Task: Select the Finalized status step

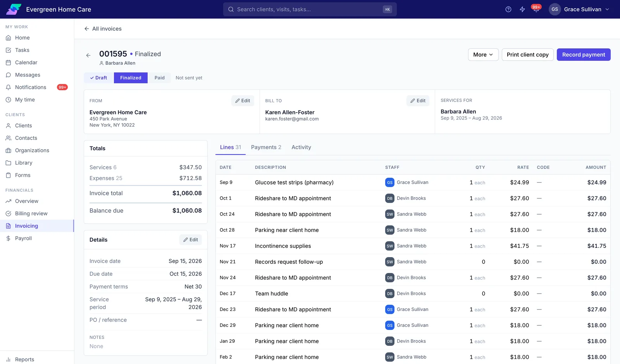Action: (131, 78)
